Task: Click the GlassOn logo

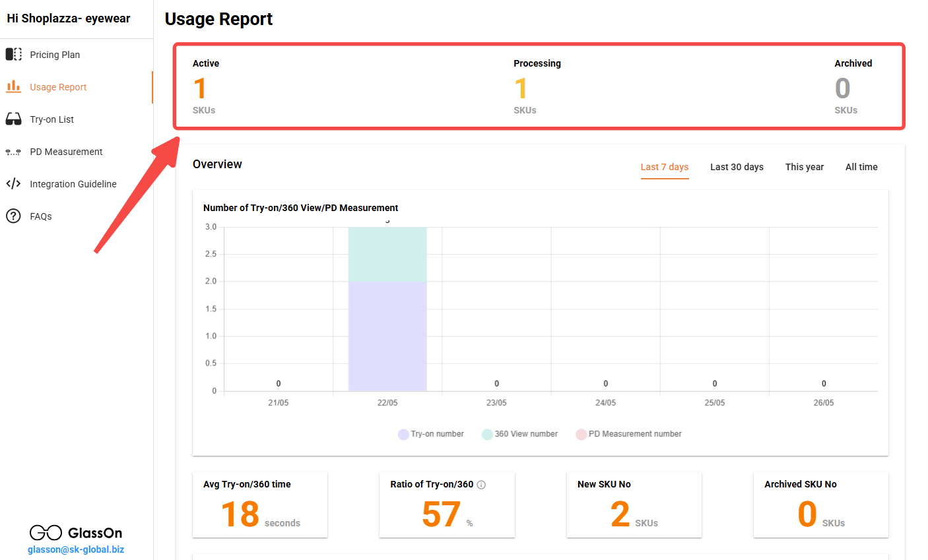Action: [76, 532]
